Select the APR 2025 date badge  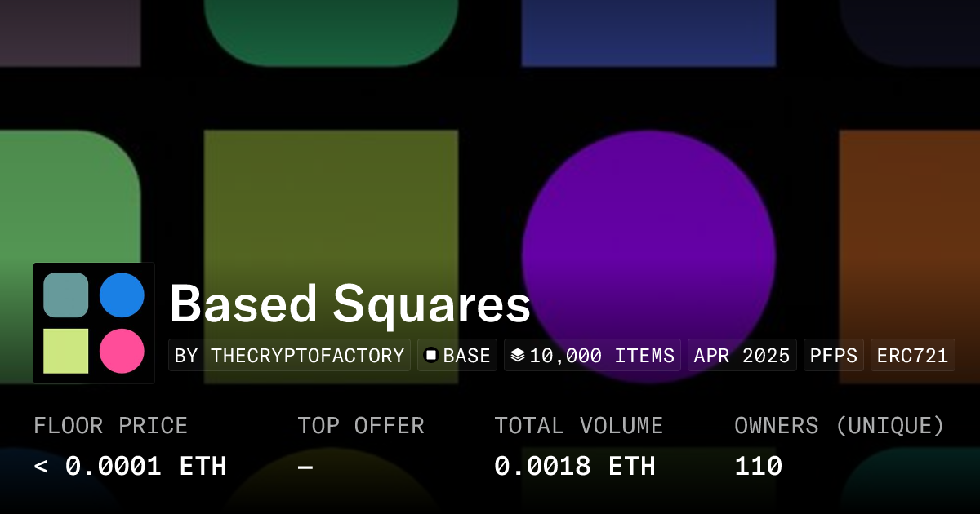(x=742, y=356)
